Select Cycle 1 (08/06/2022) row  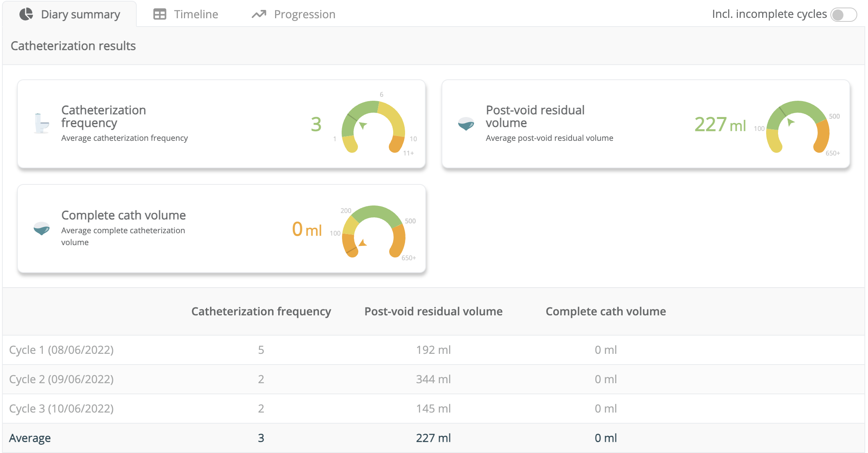[x=434, y=350]
